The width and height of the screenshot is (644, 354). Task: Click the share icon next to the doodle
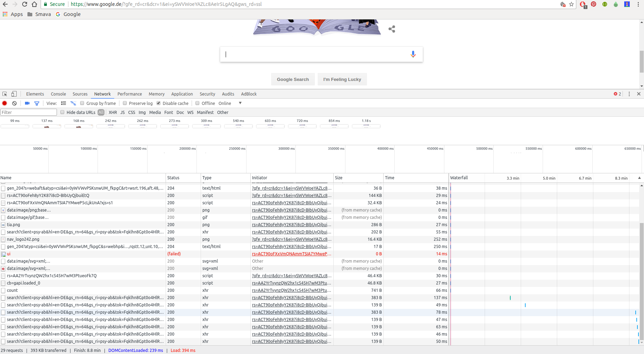point(392,29)
